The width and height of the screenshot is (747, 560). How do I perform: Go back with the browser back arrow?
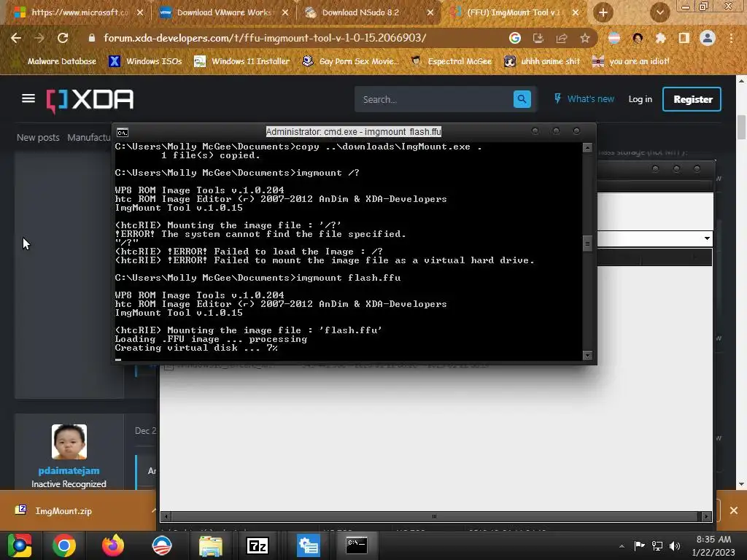(x=16, y=38)
